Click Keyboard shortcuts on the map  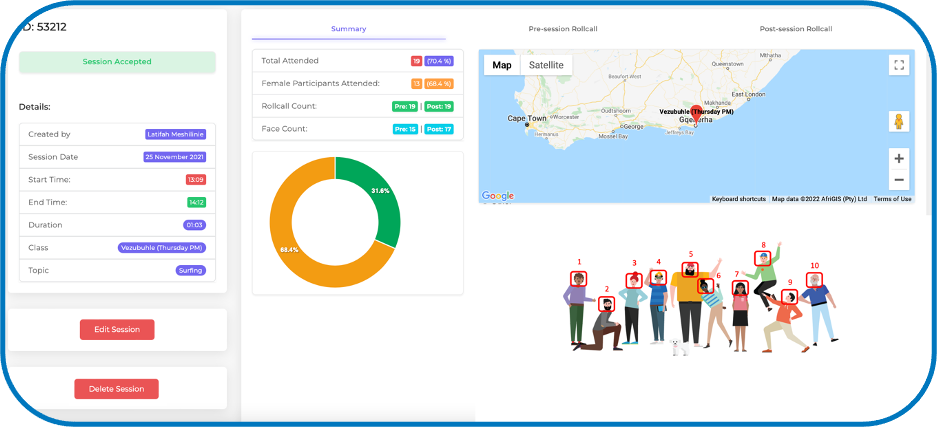pyautogui.click(x=738, y=199)
